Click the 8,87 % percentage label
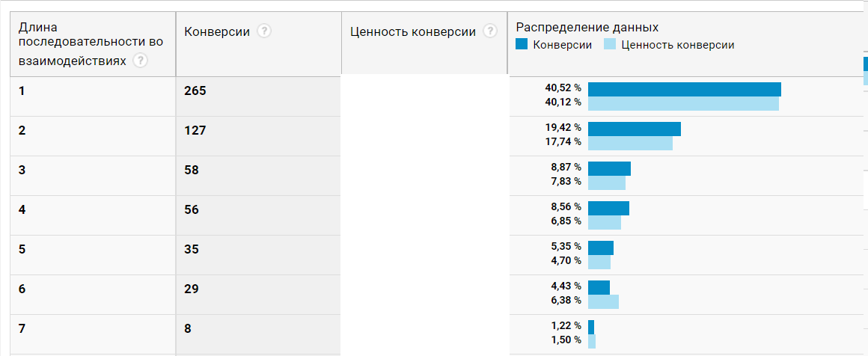The image size is (868, 356). [567, 168]
